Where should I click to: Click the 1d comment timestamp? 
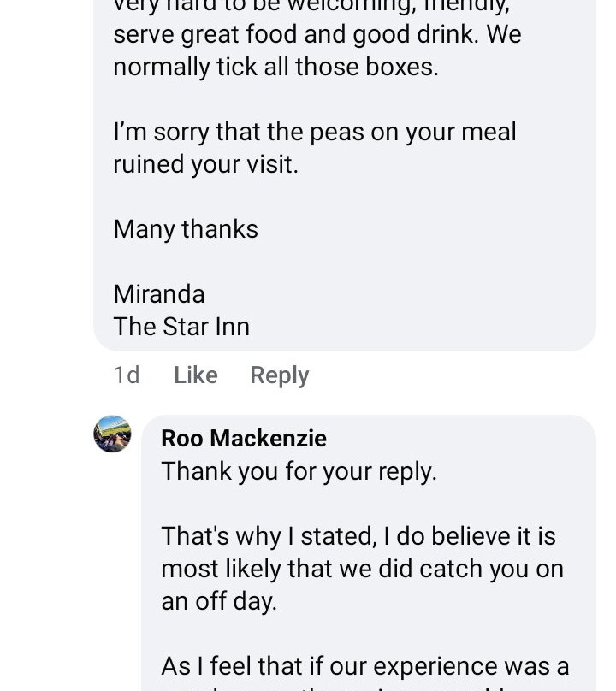click(127, 375)
